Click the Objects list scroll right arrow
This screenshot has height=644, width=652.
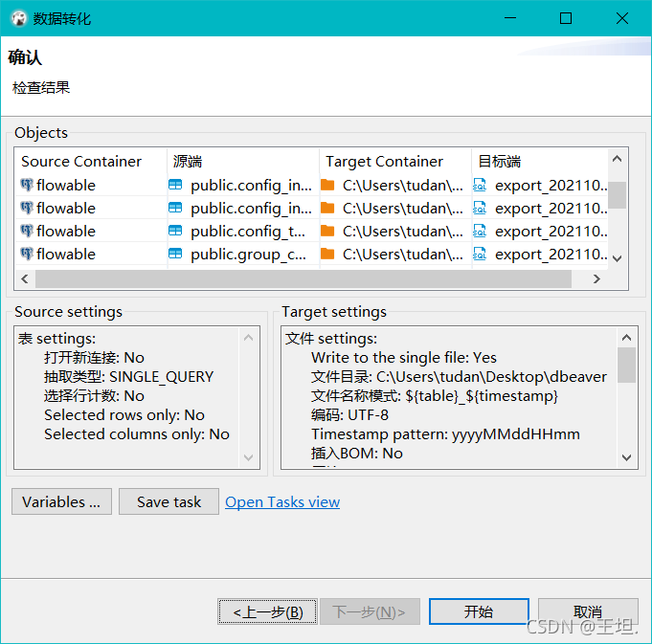596,278
